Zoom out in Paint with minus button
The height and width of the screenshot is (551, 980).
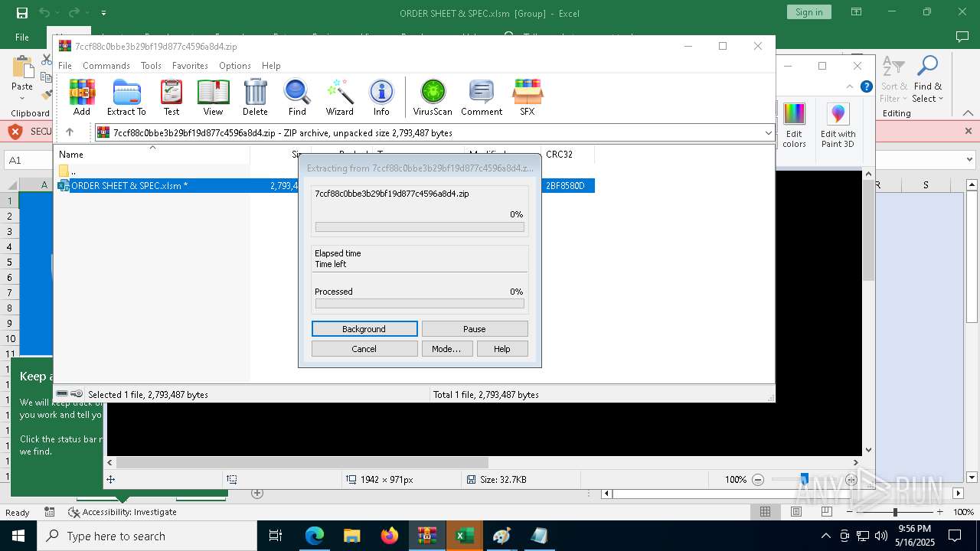tap(758, 480)
